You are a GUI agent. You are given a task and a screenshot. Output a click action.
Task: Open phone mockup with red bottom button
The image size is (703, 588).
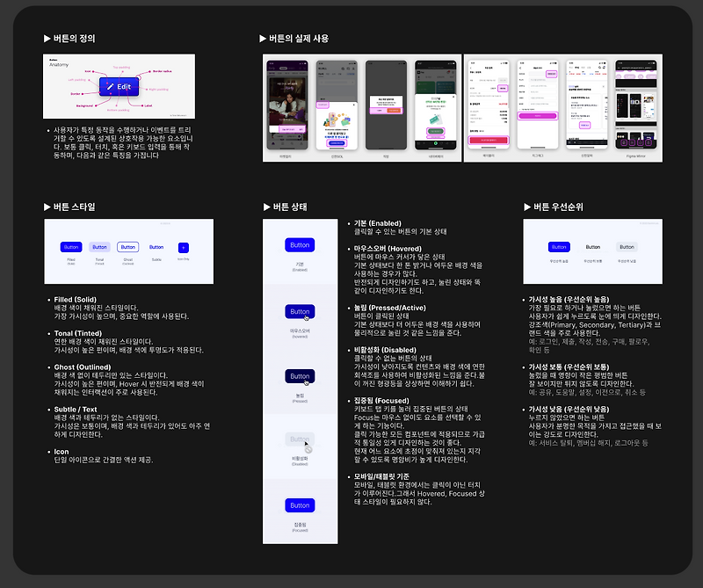click(489, 104)
